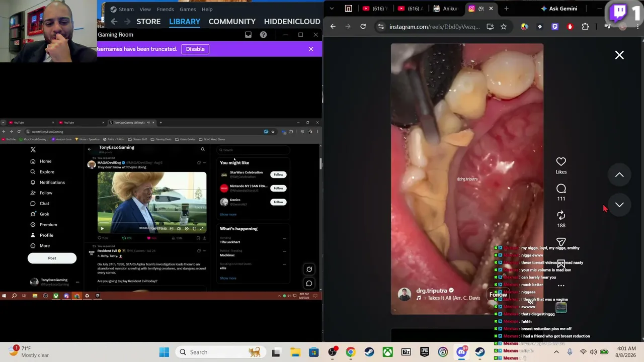Viewport: 644px width, 362px height.
Task: Click the X search field
Action: click(x=253, y=150)
